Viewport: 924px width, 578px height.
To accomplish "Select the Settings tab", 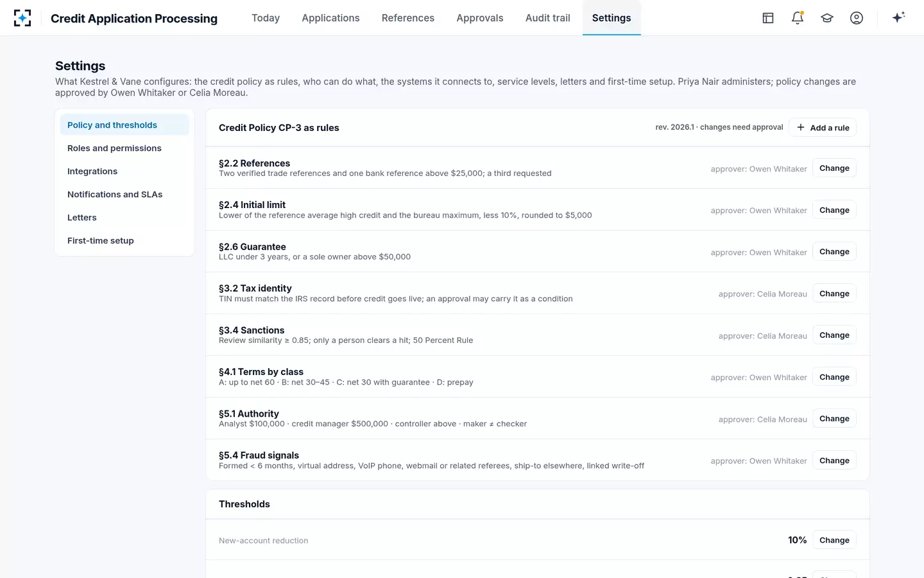I will [612, 18].
